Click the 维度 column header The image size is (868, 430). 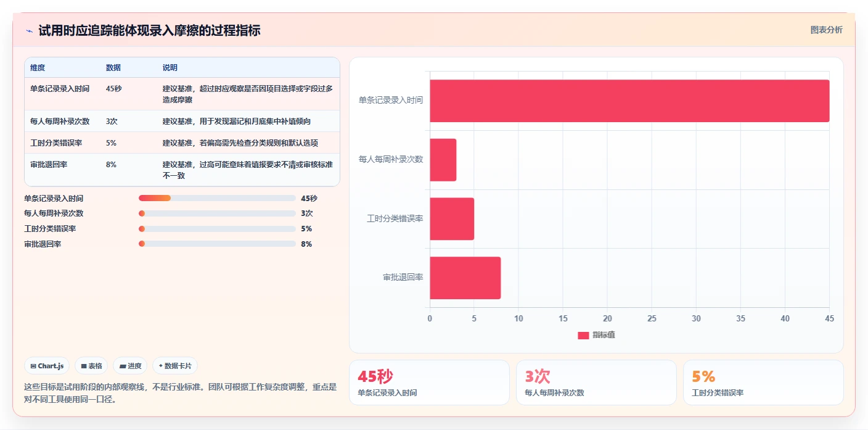click(x=38, y=67)
